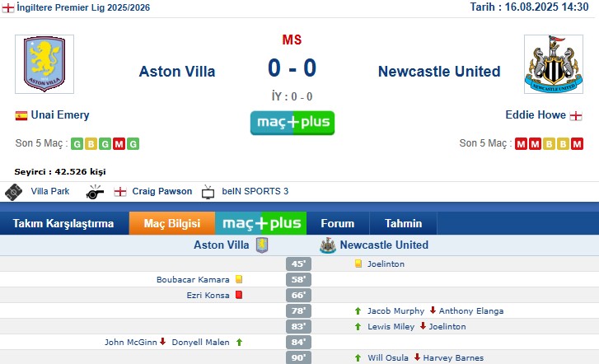Click the red M result in Aston Villa's form
The height and width of the screenshot is (364, 599).
click(x=119, y=144)
